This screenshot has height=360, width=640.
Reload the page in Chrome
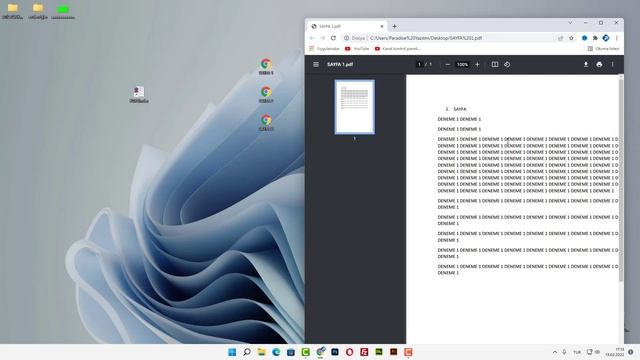333,38
